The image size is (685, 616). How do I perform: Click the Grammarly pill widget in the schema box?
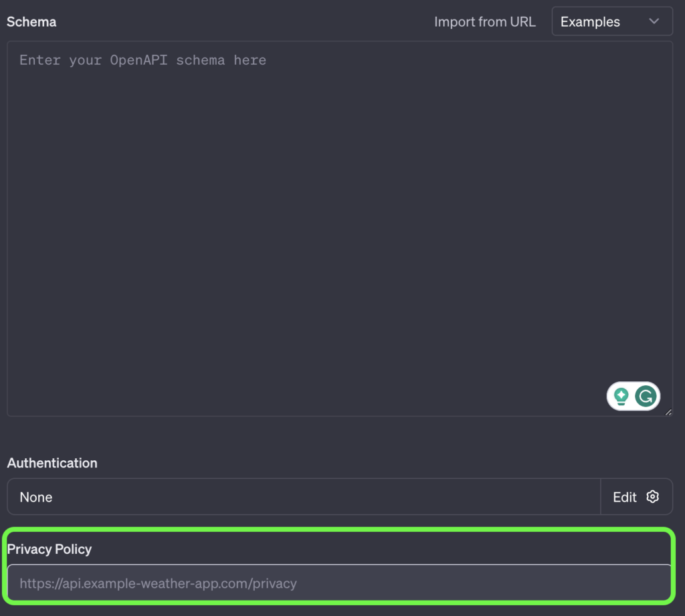[633, 396]
